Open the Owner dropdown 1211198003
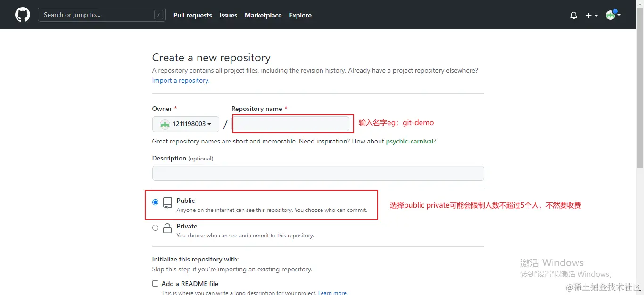Screen dimensions: 644x295 click(186, 124)
